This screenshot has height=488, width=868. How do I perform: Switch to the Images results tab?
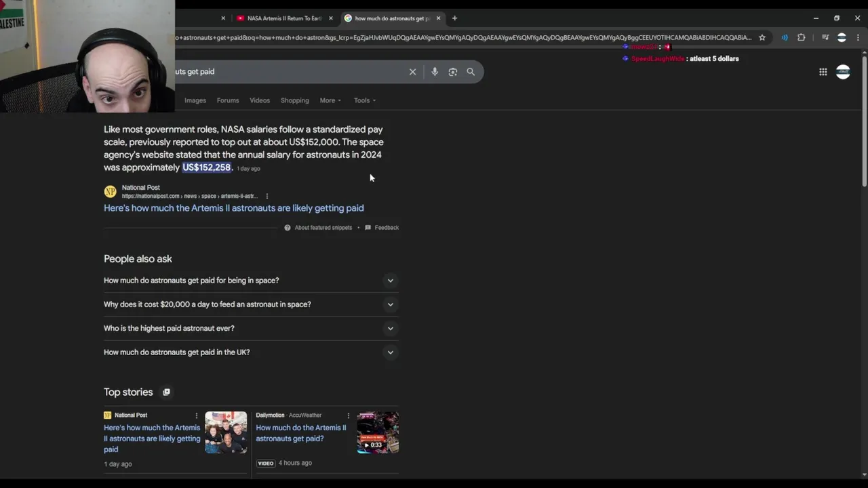coord(195,100)
